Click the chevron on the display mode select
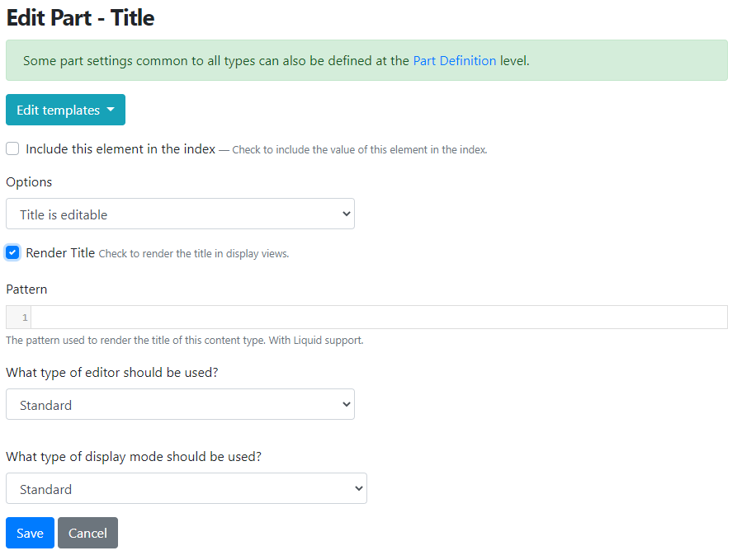This screenshot has height=560, width=737. pos(359,488)
